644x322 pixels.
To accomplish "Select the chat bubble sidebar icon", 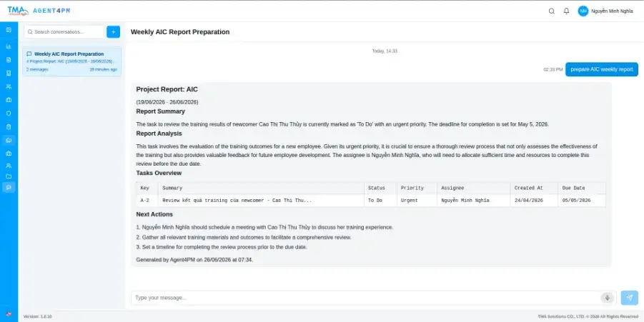I will pyautogui.click(x=9, y=187).
